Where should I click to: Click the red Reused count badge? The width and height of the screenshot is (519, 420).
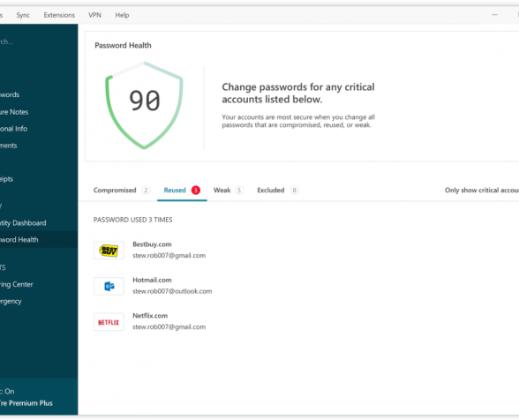point(196,191)
